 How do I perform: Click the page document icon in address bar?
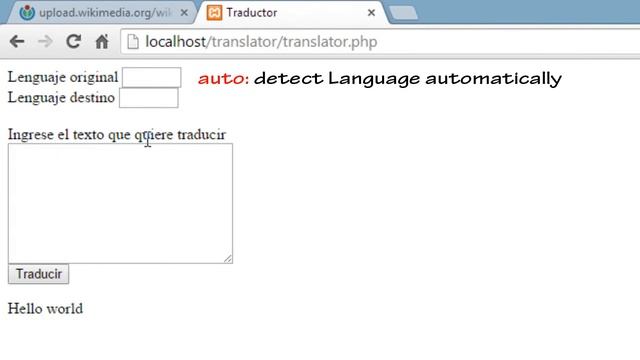coord(133,42)
